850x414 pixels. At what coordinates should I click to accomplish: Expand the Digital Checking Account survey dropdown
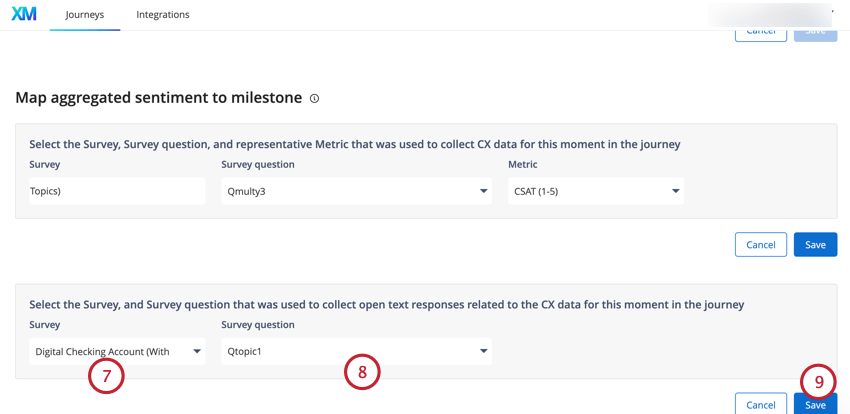click(x=117, y=351)
